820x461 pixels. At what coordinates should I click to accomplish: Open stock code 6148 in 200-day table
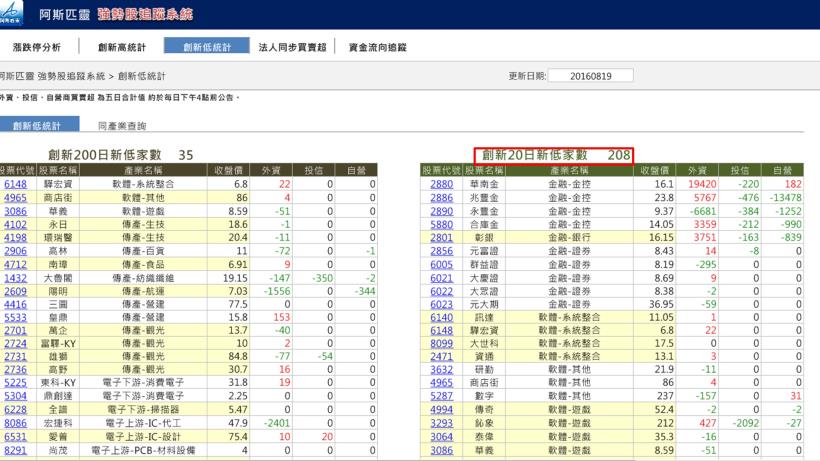point(15,184)
